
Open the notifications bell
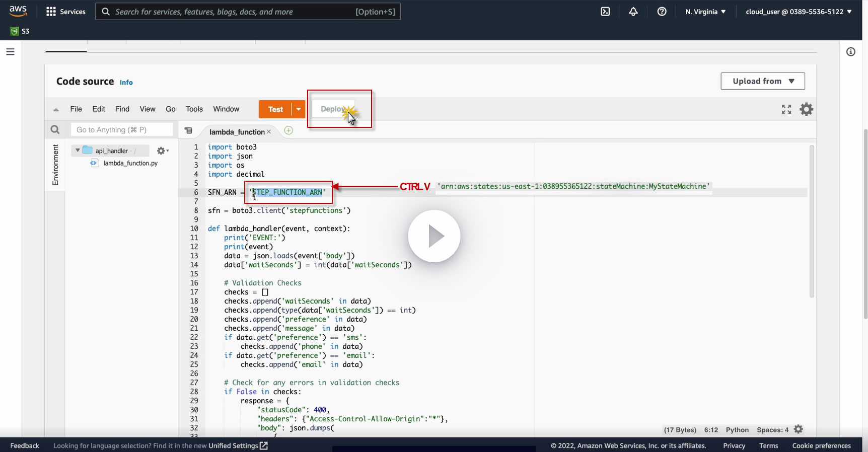tap(633, 12)
